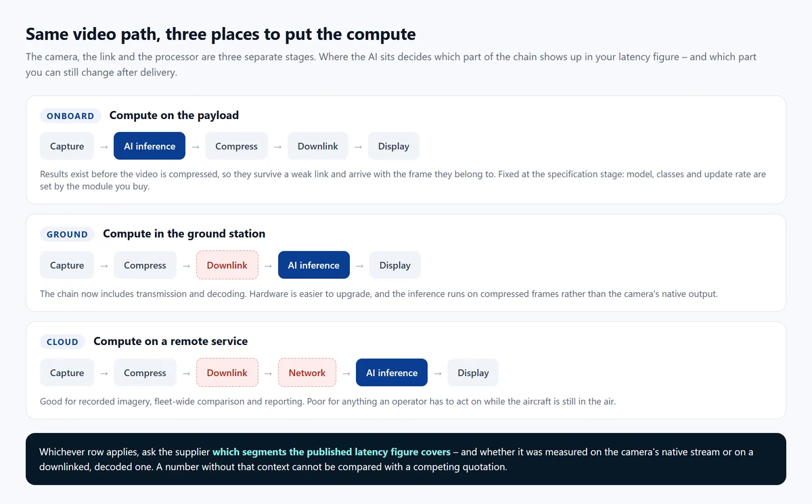
Task: Click 'Compute in the ground station' heading
Action: coord(184,234)
